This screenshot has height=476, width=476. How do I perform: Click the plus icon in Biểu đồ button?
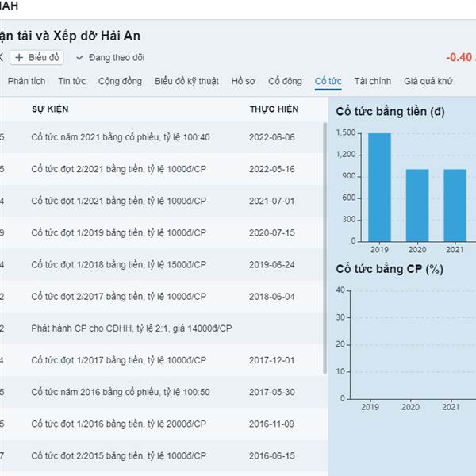coord(19,57)
